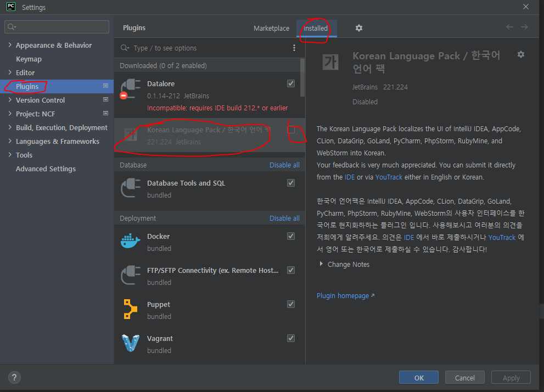The image size is (544, 392).
Task: Select Advanced Settings in settings tree
Action: coord(46,169)
